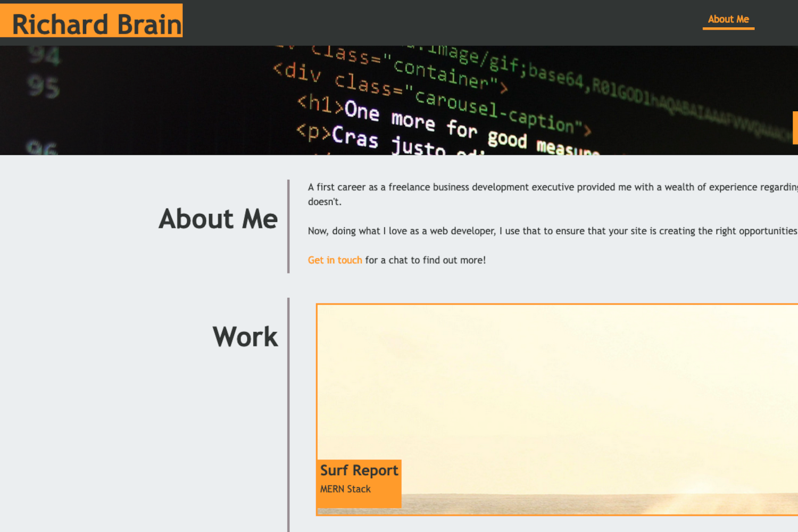Click the phrase for a chat to find out more

(425, 260)
